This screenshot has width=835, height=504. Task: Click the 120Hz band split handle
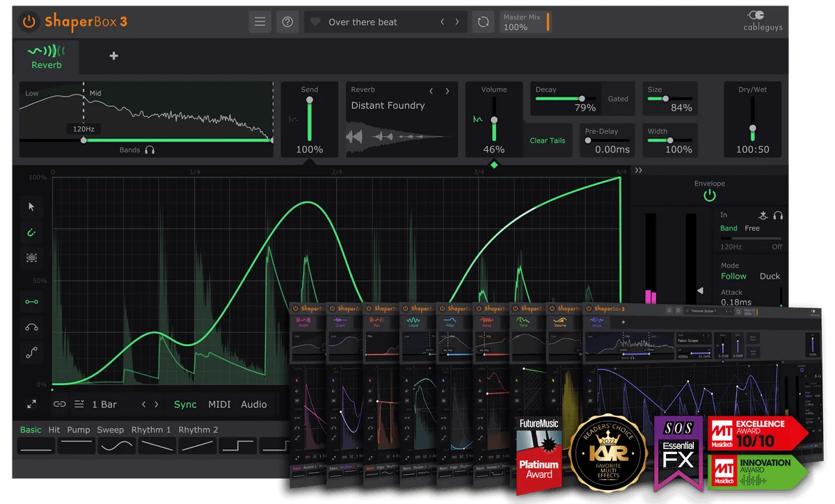tap(83, 140)
